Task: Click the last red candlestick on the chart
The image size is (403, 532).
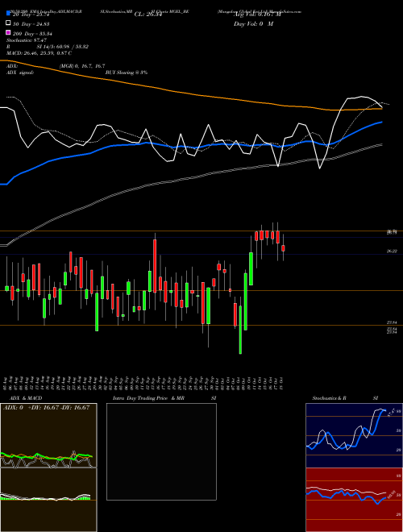Action: (283, 248)
